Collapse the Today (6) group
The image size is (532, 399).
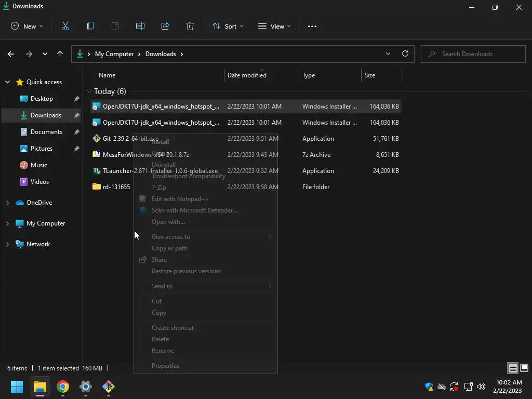pyautogui.click(x=89, y=91)
